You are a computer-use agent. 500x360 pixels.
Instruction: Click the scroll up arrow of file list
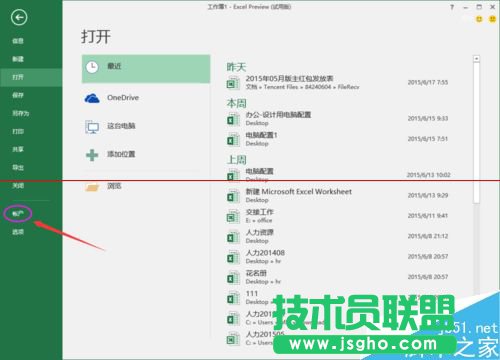click(x=477, y=59)
